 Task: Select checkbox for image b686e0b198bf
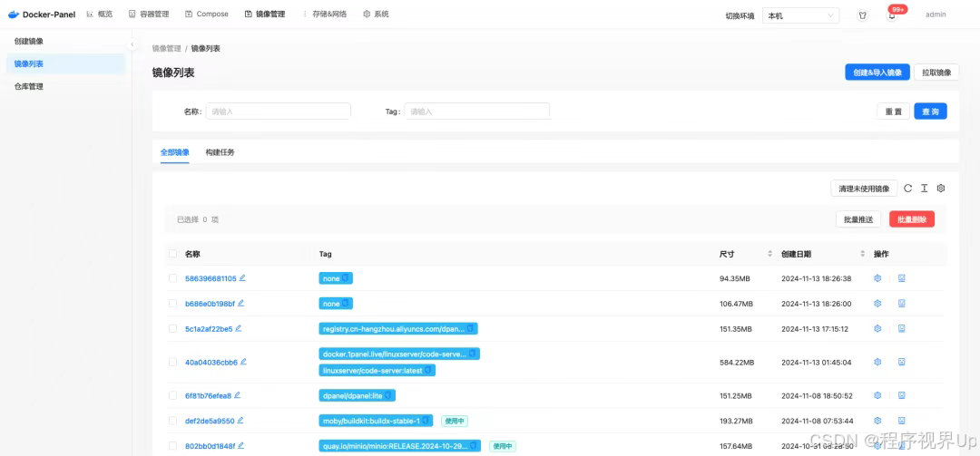pyautogui.click(x=172, y=303)
